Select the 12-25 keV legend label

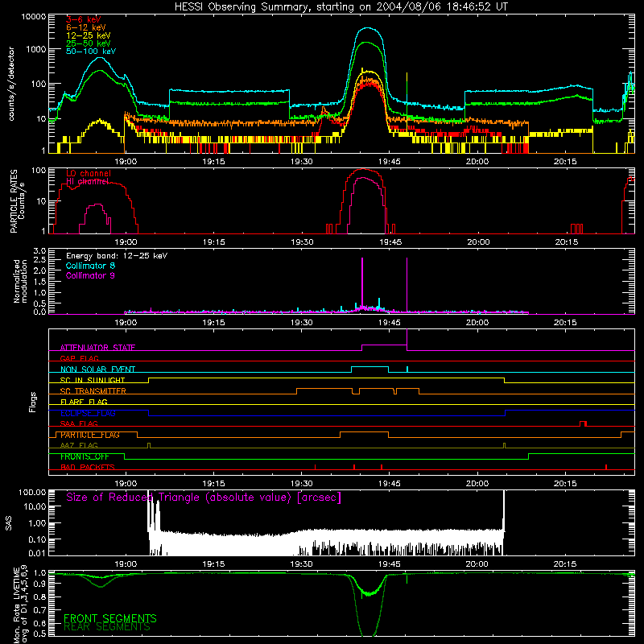pyautogui.click(x=89, y=35)
